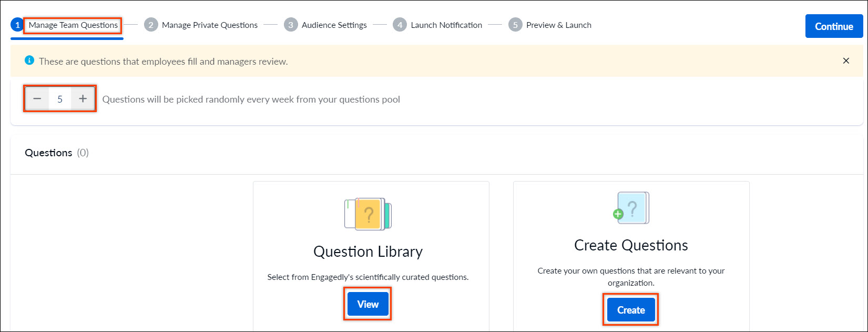Click the step 4 number circle
This screenshot has height=332, width=868.
click(400, 25)
